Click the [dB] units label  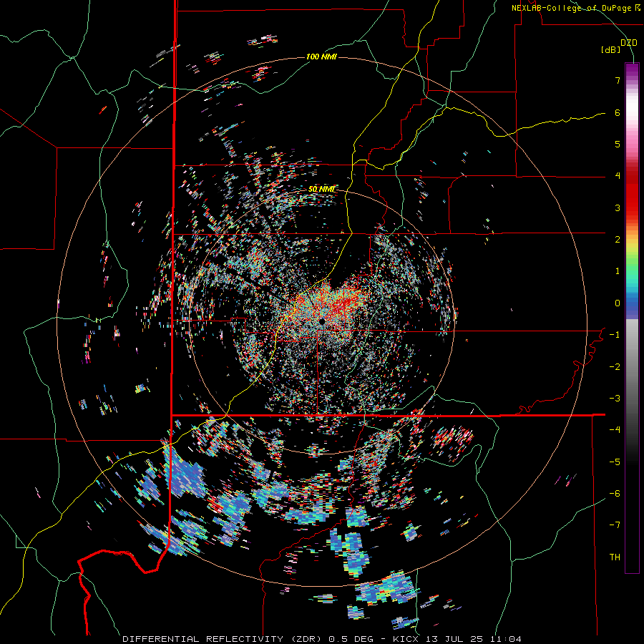[x=611, y=50]
